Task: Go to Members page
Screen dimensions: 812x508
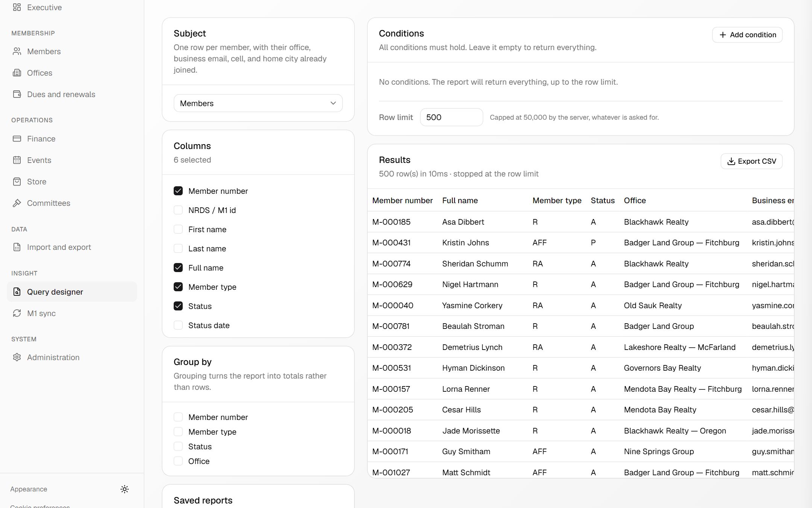Action: coord(72,51)
